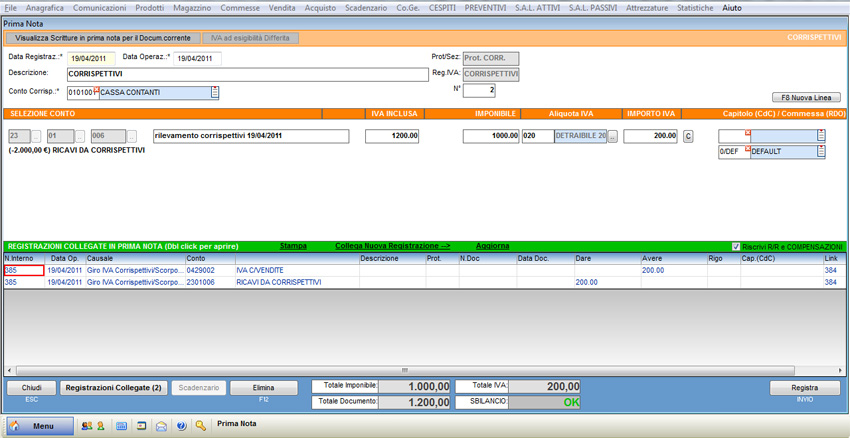850x438 pixels.
Task: Click the Collega Nuova Registrazione link
Action: click(x=392, y=246)
